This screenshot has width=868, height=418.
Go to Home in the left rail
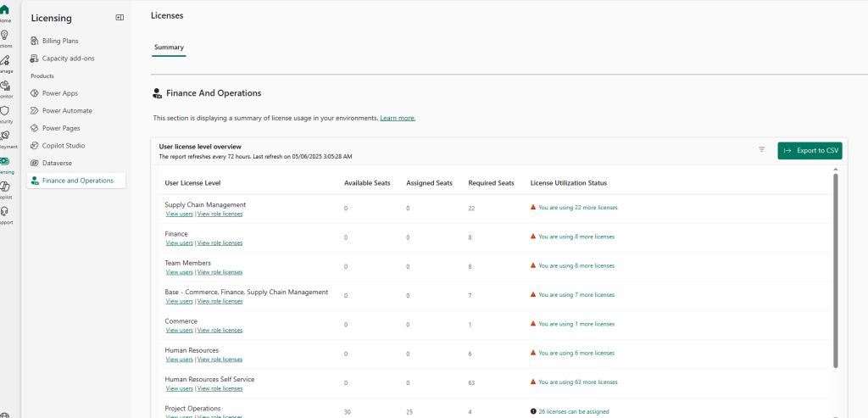point(4,13)
